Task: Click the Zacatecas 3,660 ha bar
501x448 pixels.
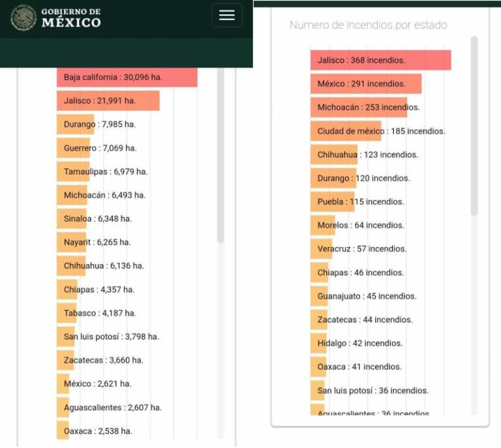Action: click(x=67, y=360)
